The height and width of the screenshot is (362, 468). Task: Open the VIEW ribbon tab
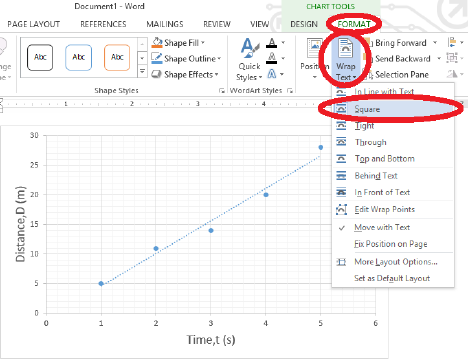[259, 24]
